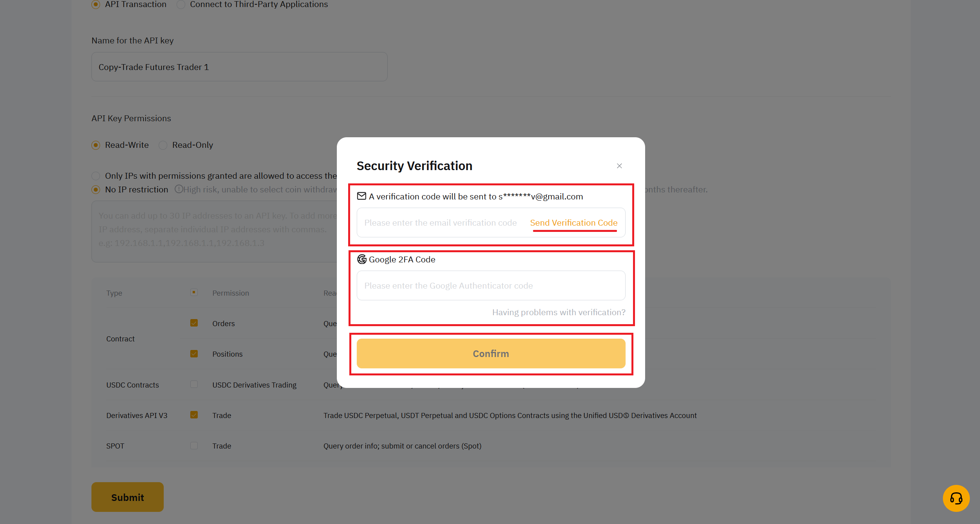980x524 pixels.
Task: Select the No IP restriction option
Action: 96,190
